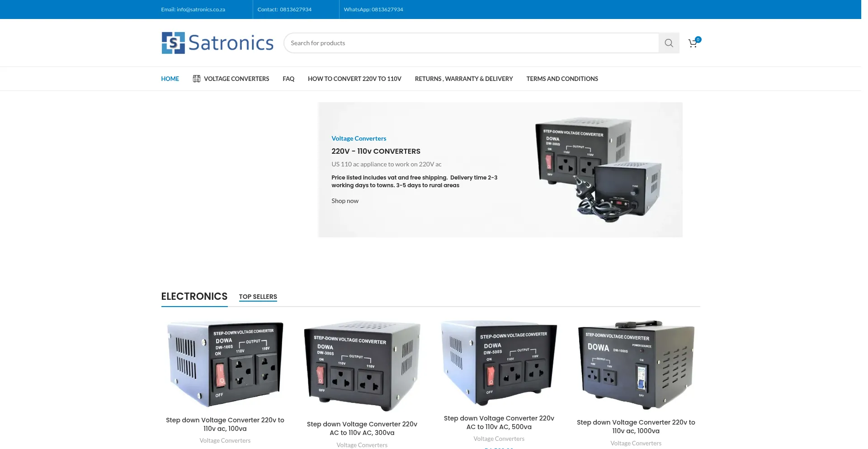Viewport: 868px width, 449px height.
Task: Open the shopping cart icon
Action: pos(694,43)
